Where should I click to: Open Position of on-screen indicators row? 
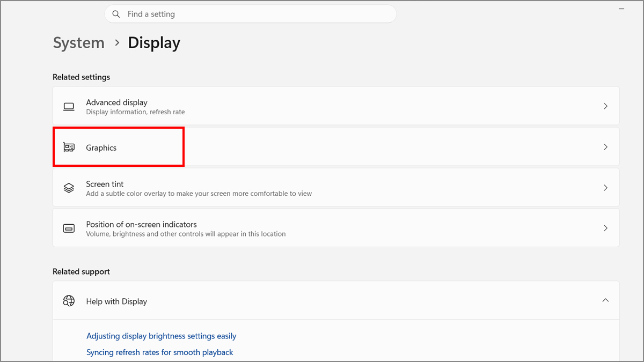coord(336,228)
